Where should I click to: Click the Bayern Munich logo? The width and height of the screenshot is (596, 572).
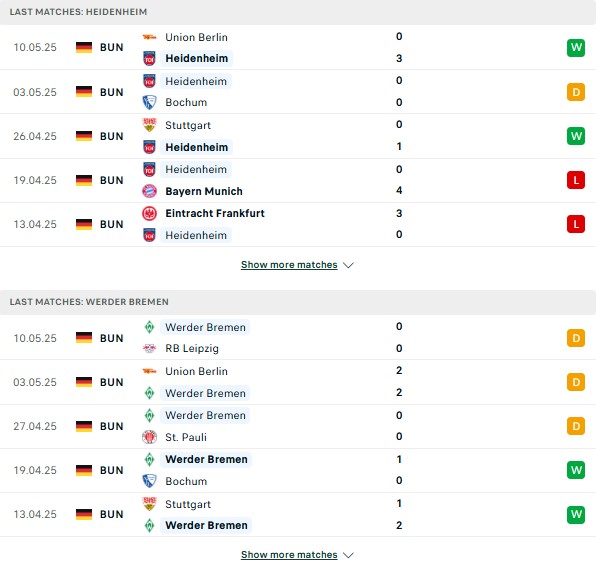(x=149, y=191)
